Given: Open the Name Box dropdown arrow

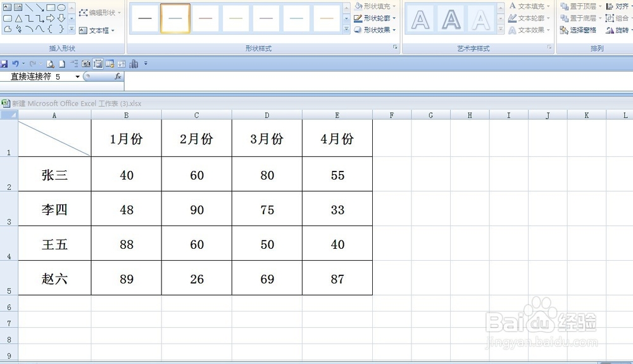Looking at the screenshot, I should pyautogui.click(x=77, y=77).
